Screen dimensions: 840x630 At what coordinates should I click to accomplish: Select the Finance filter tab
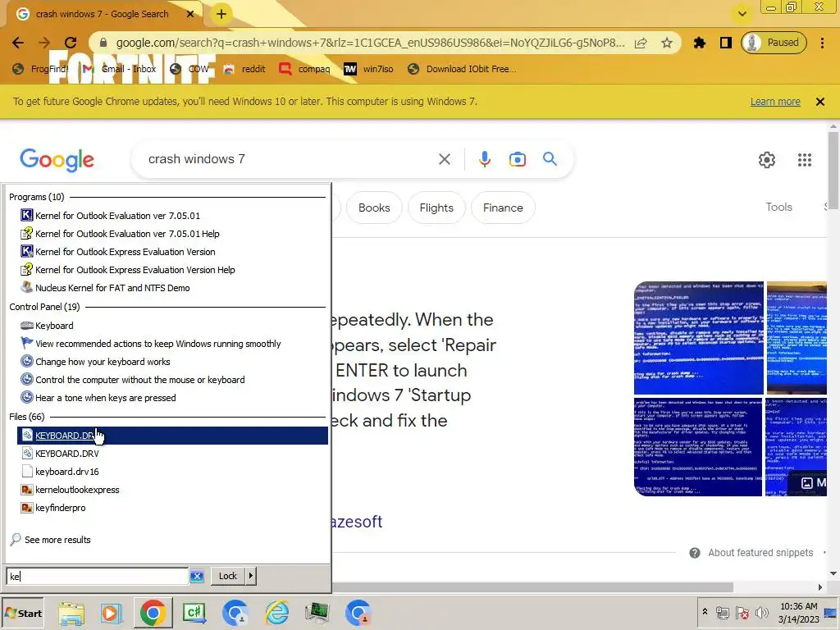tap(503, 208)
